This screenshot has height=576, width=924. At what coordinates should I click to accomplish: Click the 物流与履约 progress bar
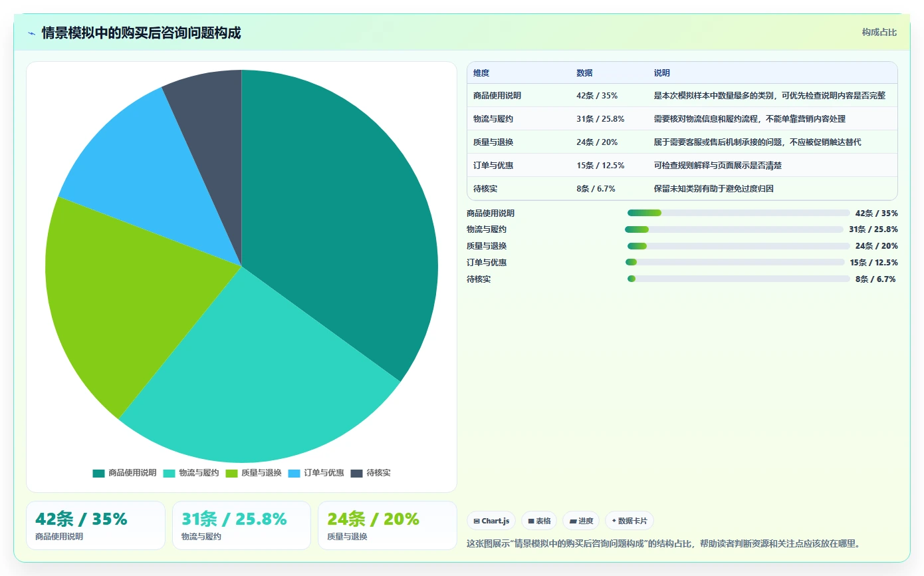point(734,229)
